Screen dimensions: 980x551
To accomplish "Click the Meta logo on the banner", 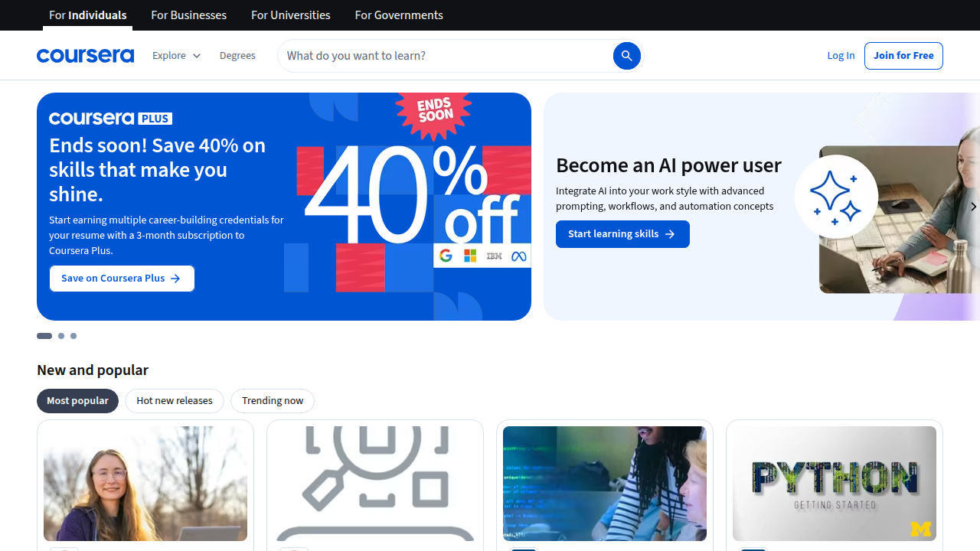I will coord(519,256).
